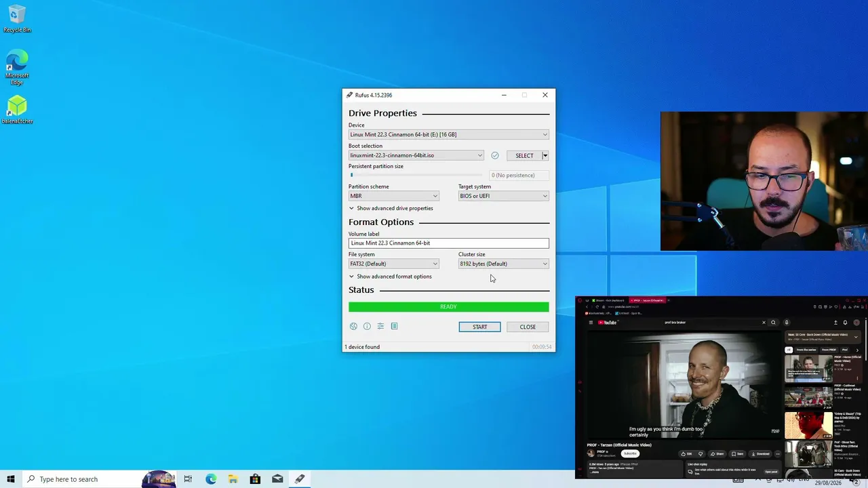Expand the Next up queue panel on YouTube
The width and height of the screenshot is (868, 488).
click(856, 336)
